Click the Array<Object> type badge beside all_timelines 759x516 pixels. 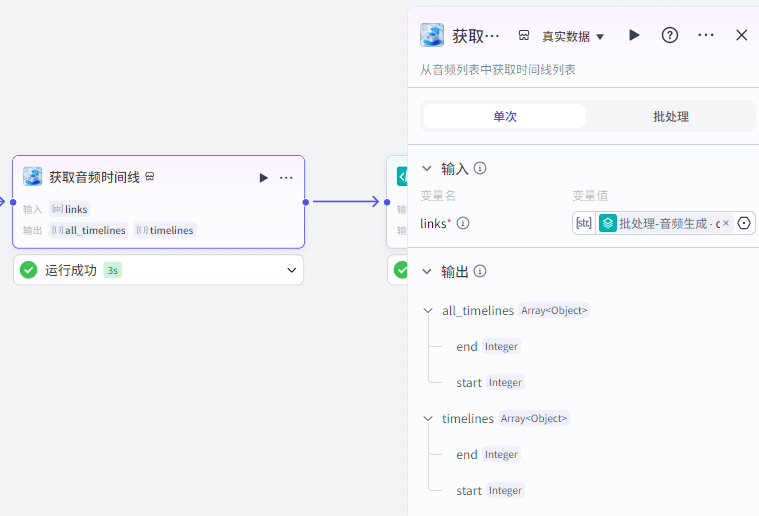pos(554,310)
